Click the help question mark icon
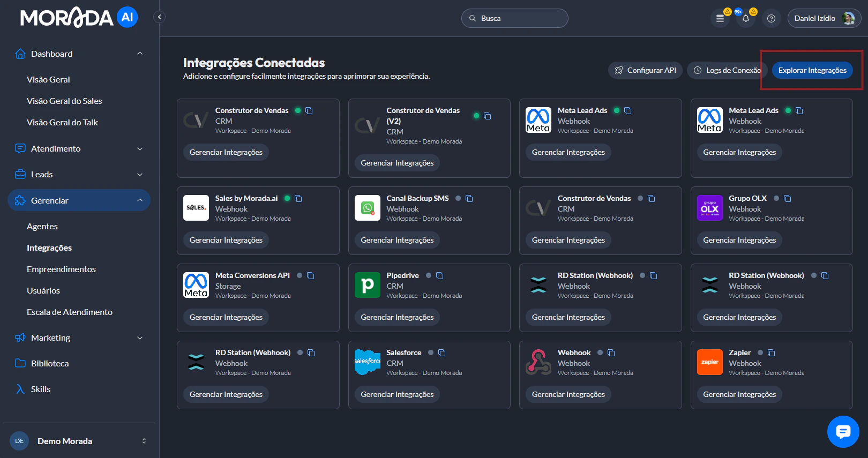The width and height of the screenshot is (868, 458). click(771, 18)
